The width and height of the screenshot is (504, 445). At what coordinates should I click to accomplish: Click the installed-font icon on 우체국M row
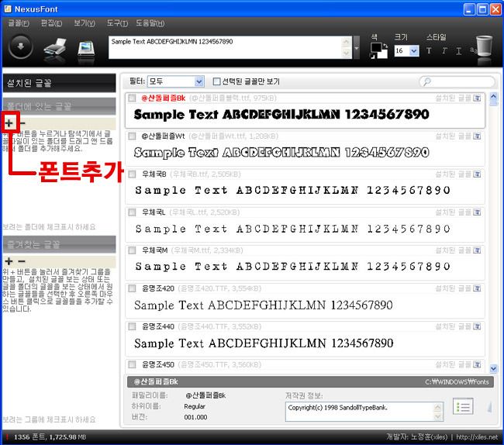click(x=477, y=250)
